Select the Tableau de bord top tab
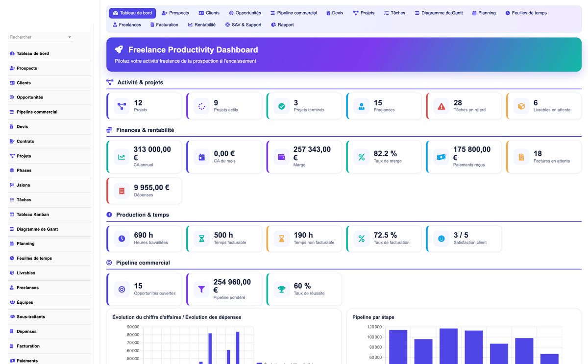This screenshot has height=364, width=588. (x=132, y=13)
